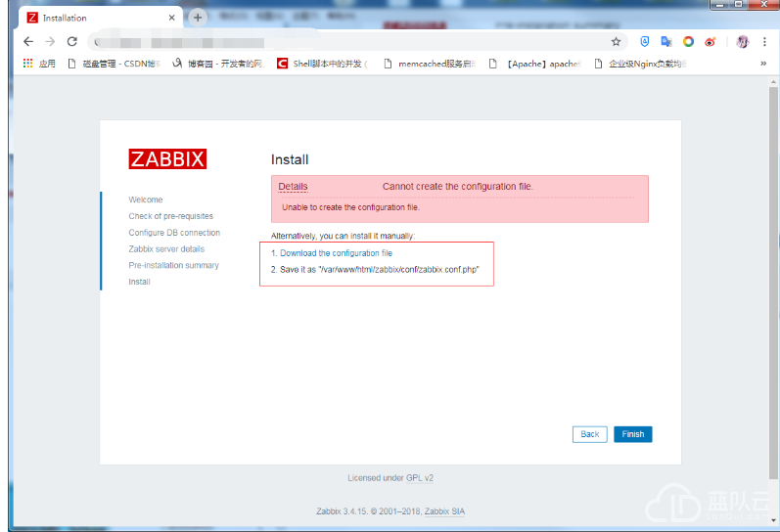Open the blue shield extension icon
This screenshot has width=780, height=532.
tap(644, 42)
